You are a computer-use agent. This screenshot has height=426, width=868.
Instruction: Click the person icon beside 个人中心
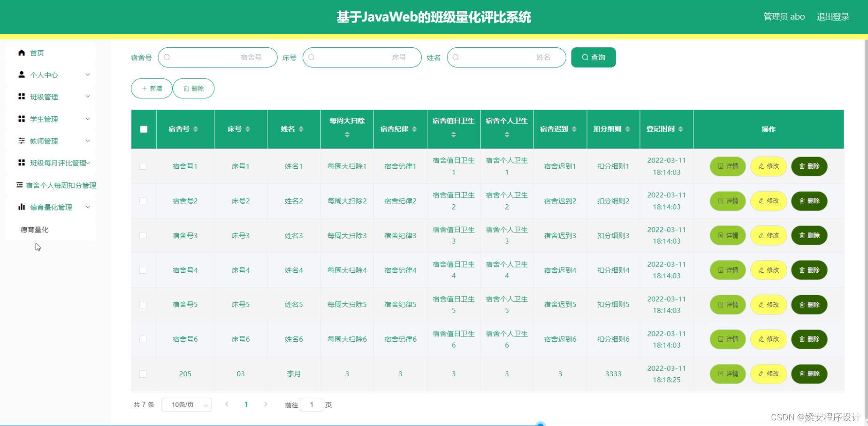point(21,75)
